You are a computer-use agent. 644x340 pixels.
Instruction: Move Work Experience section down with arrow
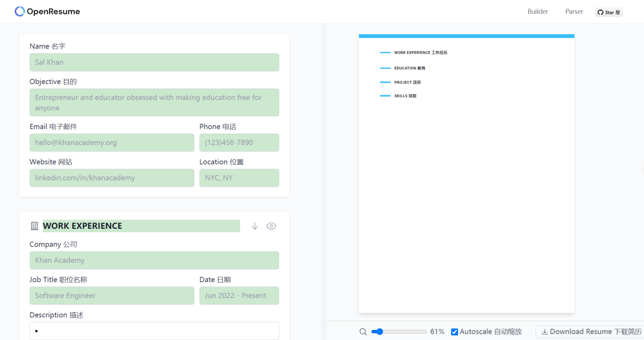255,226
